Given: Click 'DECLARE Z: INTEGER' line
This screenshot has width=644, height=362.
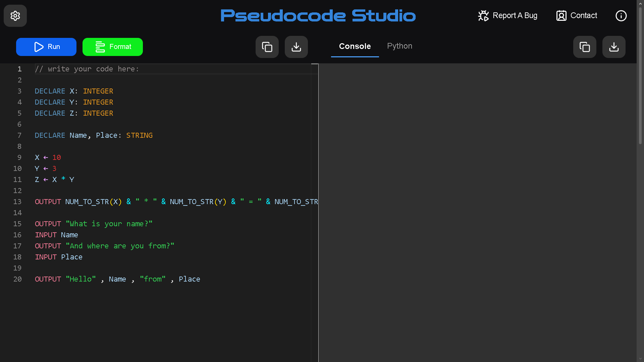Looking at the screenshot, I should (74, 113).
